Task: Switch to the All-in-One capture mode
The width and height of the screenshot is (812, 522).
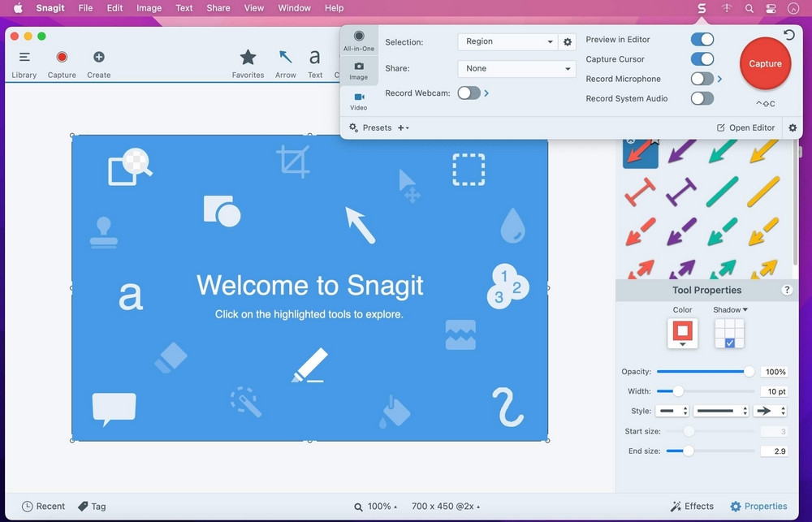Action: (358, 41)
